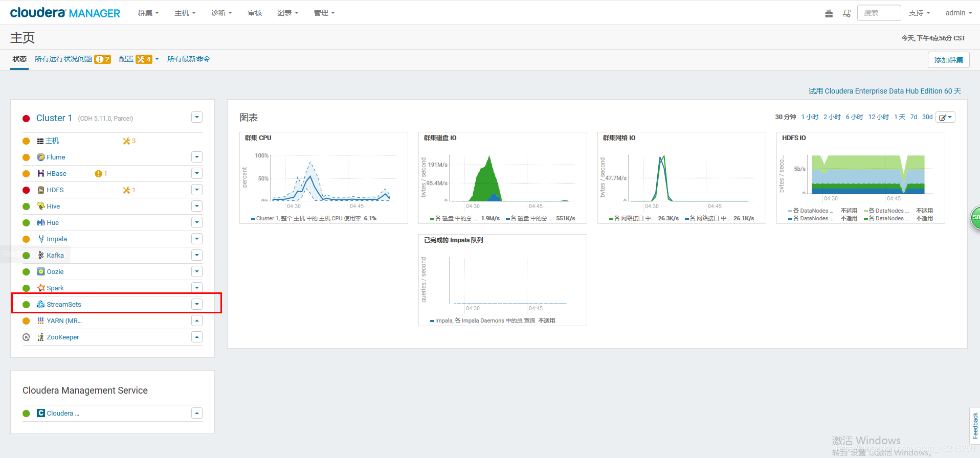Viewport: 980px width, 458px height.
Task: Open the 审核 page
Action: (x=255, y=13)
